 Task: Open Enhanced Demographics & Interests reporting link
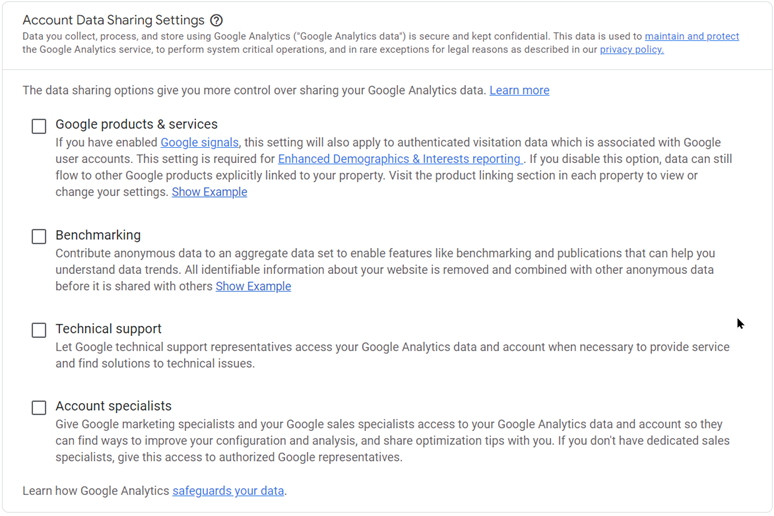[400, 159]
